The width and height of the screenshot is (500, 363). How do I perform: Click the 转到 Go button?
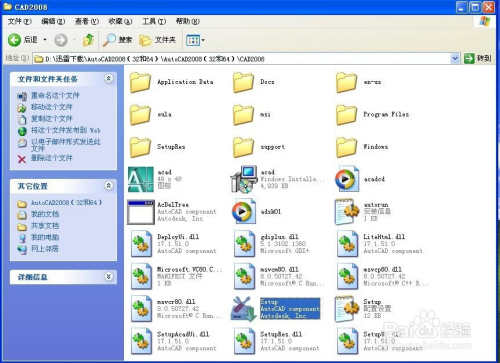point(478,59)
